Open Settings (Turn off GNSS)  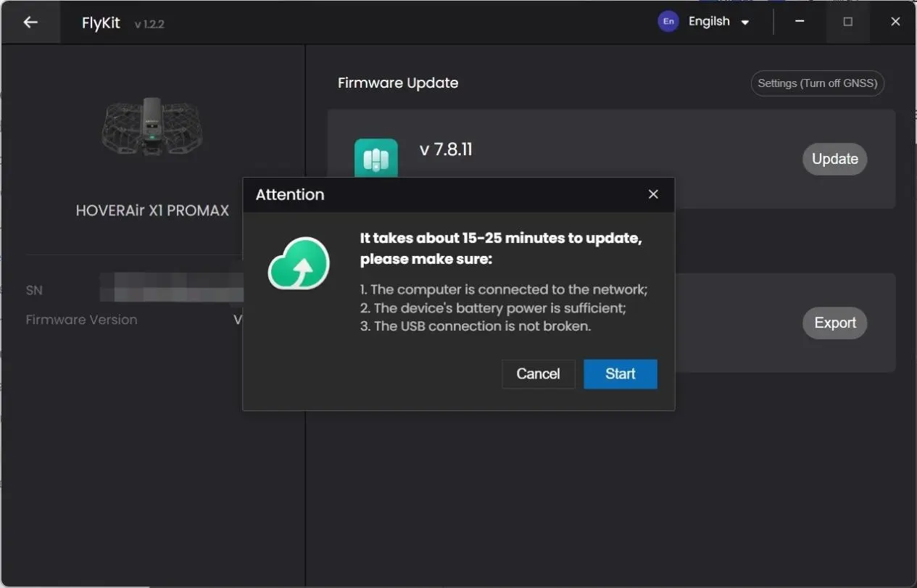818,83
